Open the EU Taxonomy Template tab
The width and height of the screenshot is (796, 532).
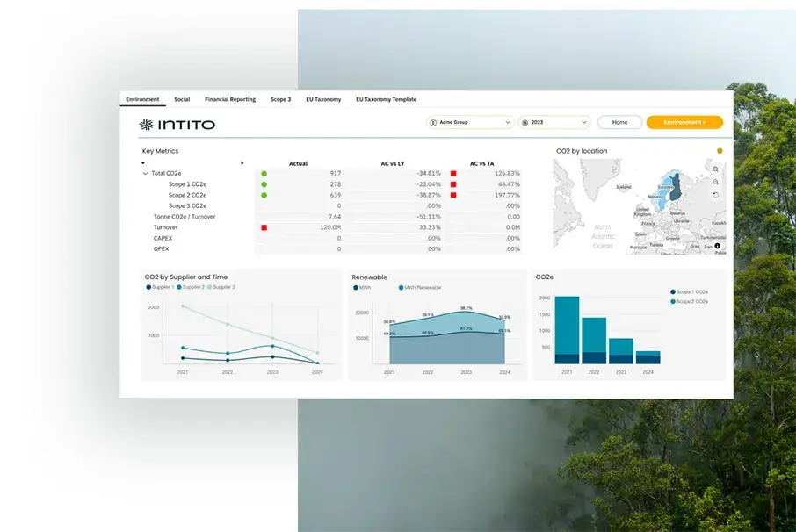[387, 99]
